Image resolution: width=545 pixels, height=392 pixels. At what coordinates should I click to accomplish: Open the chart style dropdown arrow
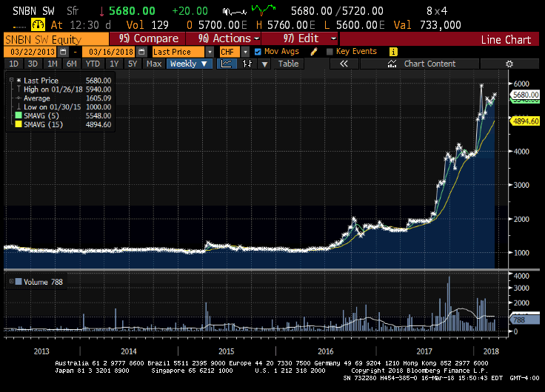pyautogui.click(x=264, y=64)
